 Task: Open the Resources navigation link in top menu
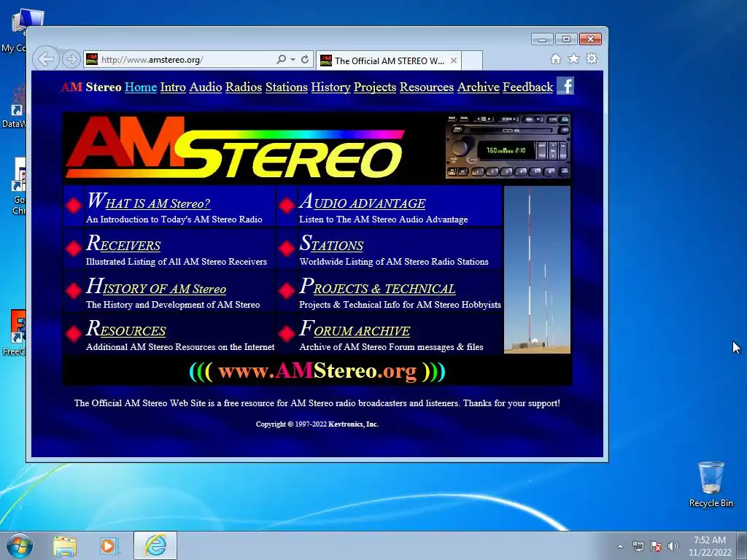click(x=426, y=87)
